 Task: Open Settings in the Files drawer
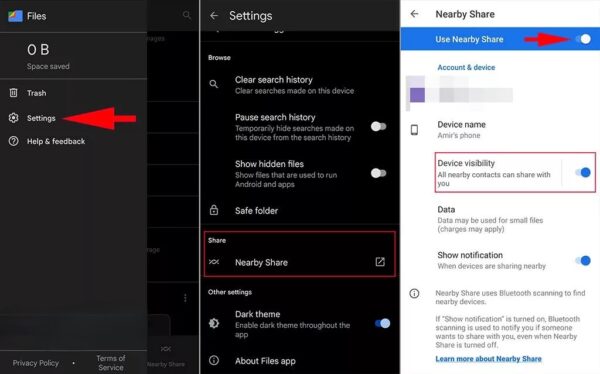coord(41,118)
